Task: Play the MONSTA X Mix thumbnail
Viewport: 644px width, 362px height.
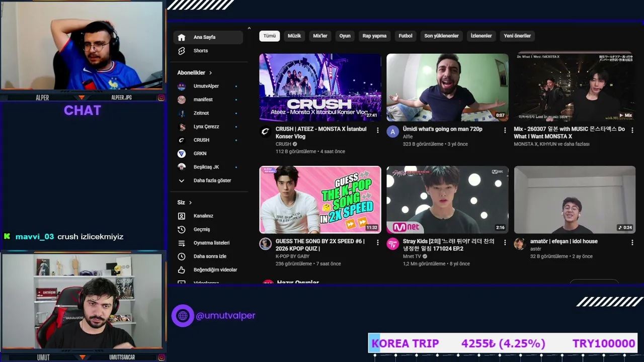Action: point(575,87)
